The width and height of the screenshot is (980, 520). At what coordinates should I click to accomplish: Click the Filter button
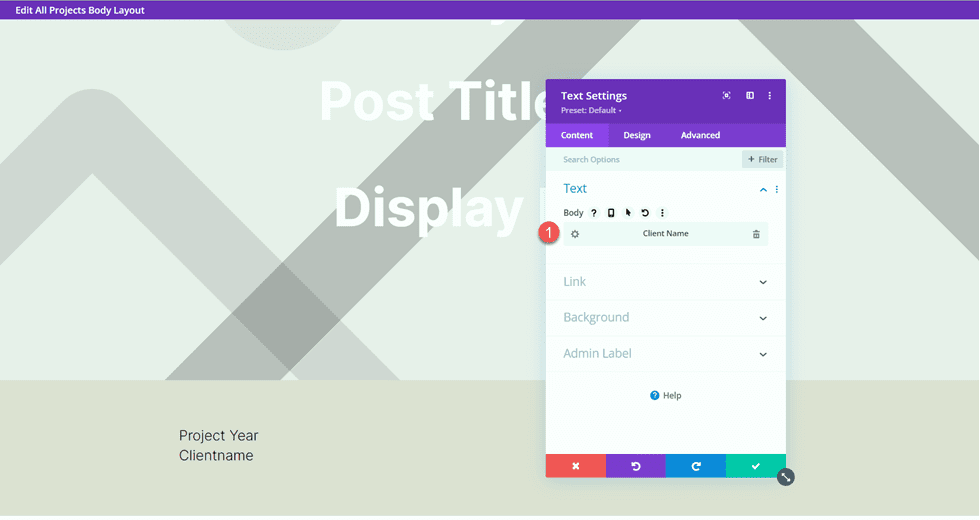[762, 159]
